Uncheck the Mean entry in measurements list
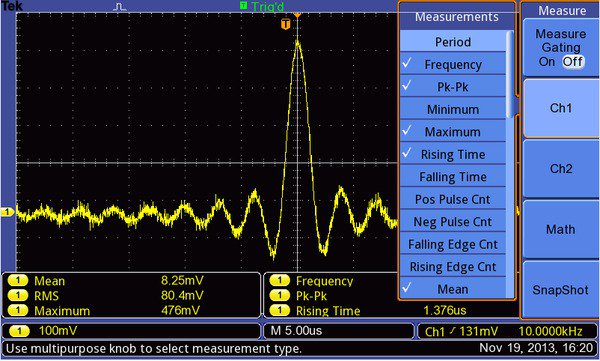The width and height of the screenshot is (600, 361). [453, 289]
